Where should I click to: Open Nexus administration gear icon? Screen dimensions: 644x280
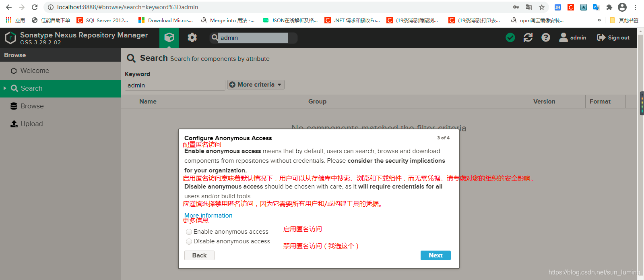192,37
